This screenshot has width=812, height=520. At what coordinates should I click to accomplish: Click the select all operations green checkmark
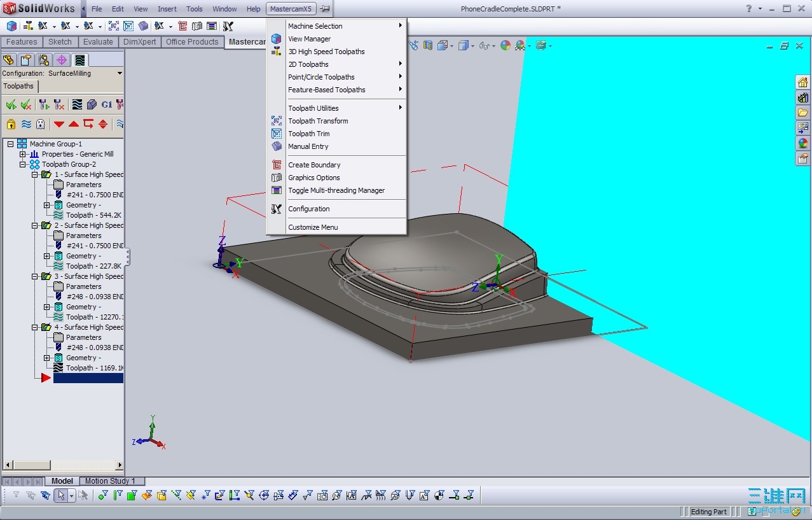11,104
